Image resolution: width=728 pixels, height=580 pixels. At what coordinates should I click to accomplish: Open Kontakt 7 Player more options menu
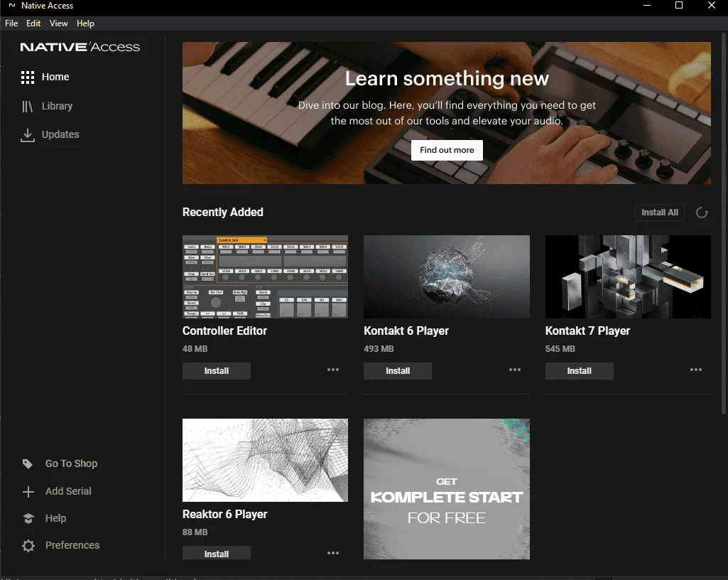click(x=695, y=370)
